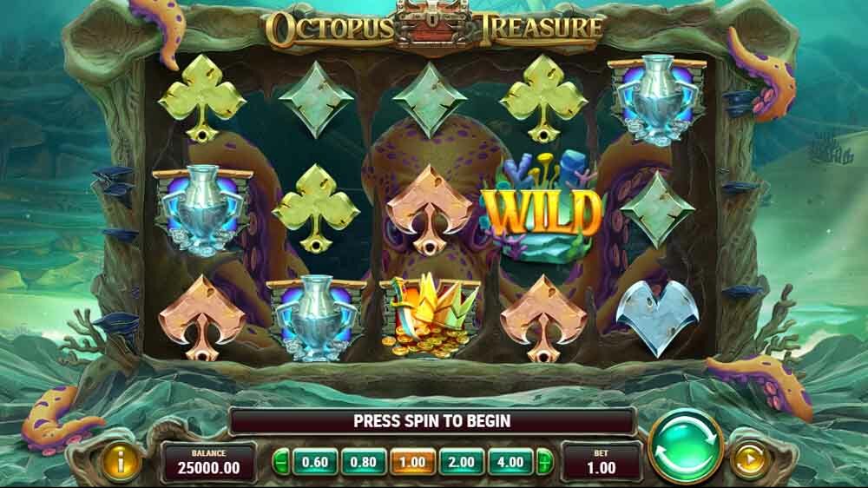
Task: Click the green club symbol in the top-left reel
Action: [202, 99]
